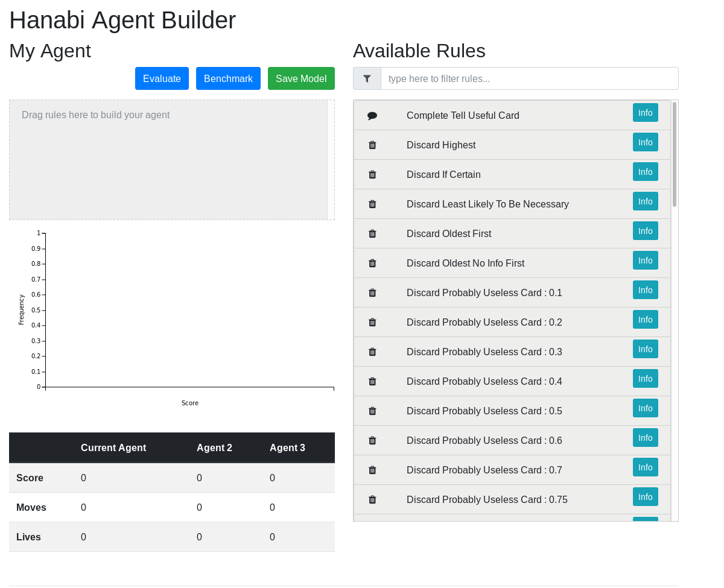Open Info for Discard Probably Useless Card : 0.6
Image resolution: width=724 pixels, height=588 pixels.
[646, 437]
